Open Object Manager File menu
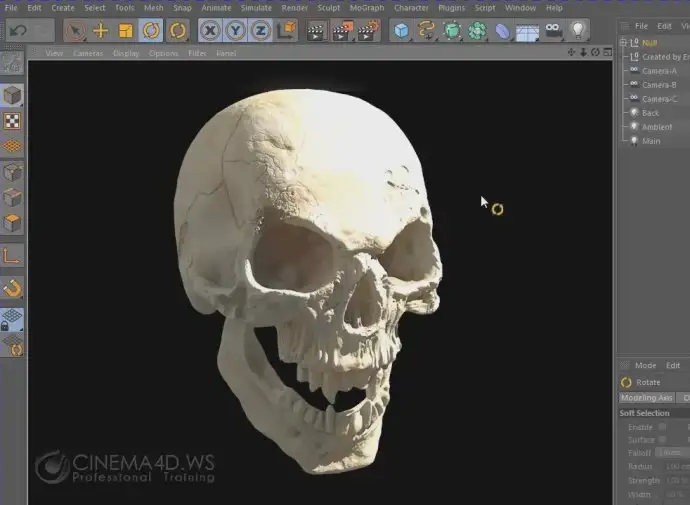The image size is (690, 505). pos(641,26)
